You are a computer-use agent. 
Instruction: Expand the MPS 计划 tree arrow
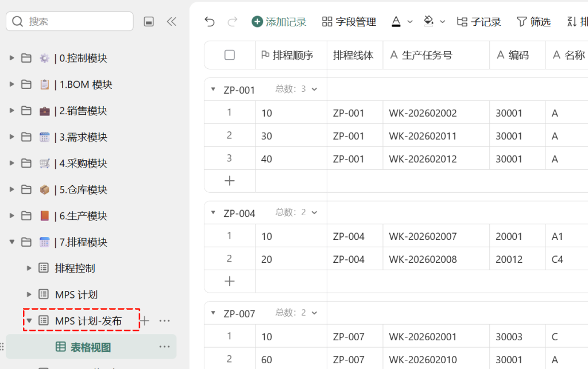(29, 294)
